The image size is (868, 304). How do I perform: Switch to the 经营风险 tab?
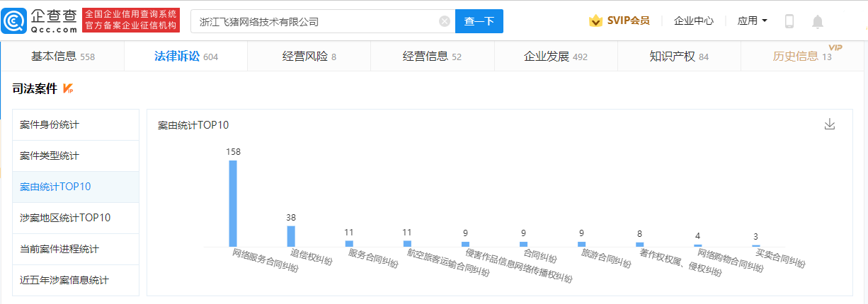click(x=309, y=57)
